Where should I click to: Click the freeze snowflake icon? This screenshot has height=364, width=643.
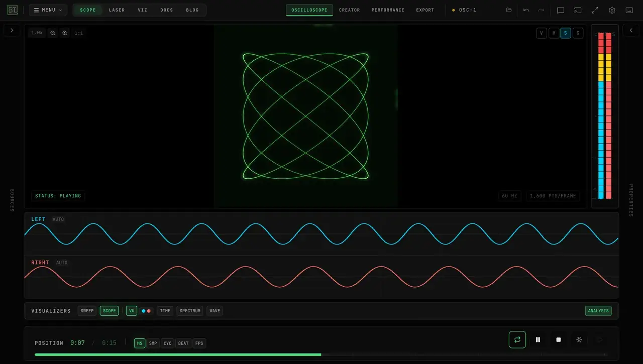click(579, 339)
